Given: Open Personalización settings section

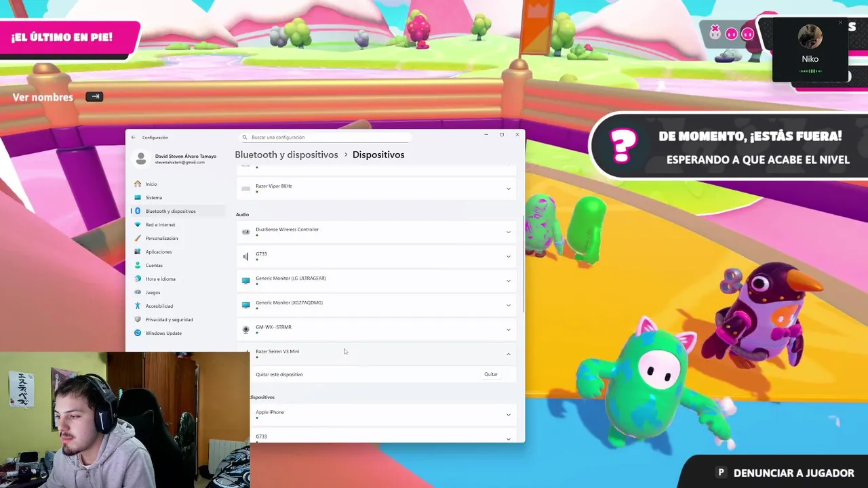Looking at the screenshot, I should point(178,238).
